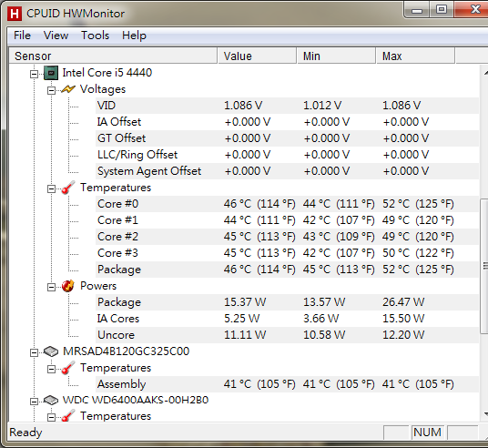Click the lightning bolt icon beside Voltages

click(x=68, y=89)
